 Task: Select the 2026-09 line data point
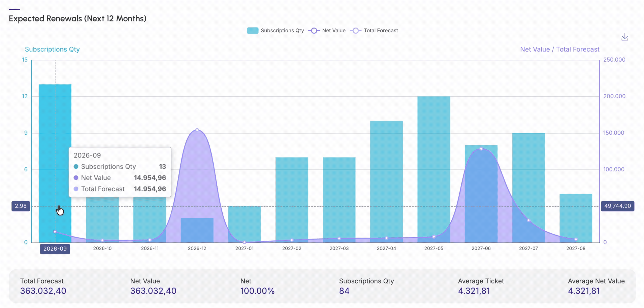pos(55,232)
